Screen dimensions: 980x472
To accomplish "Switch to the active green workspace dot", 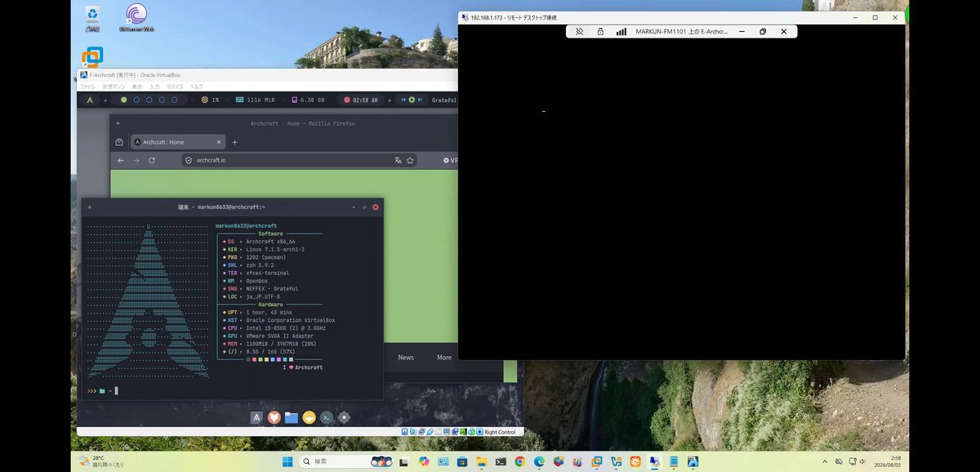I will [x=124, y=100].
